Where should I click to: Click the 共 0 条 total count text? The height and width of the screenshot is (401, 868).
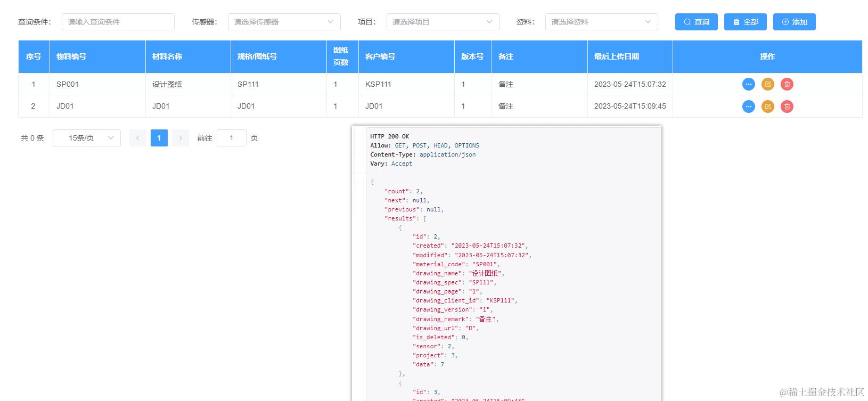click(x=32, y=138)
